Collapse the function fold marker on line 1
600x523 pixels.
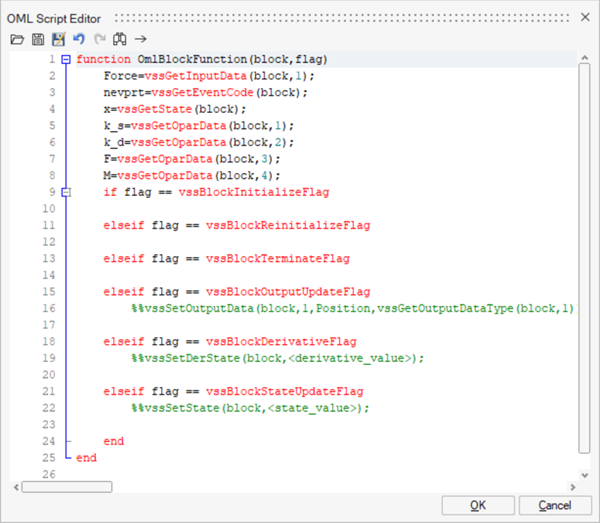[x=66, y=60]
